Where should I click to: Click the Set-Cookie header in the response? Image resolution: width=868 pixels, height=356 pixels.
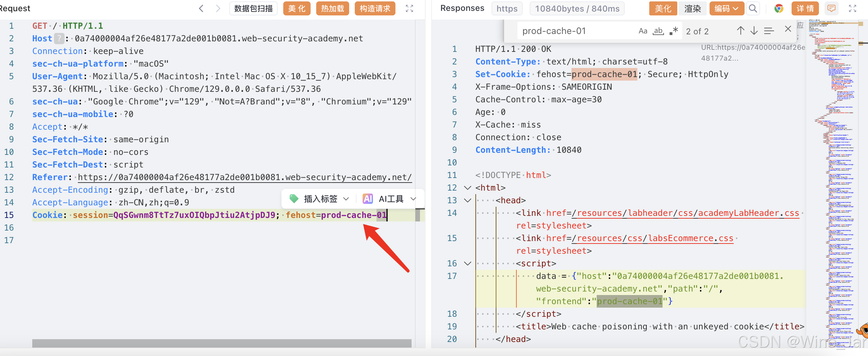pos(502,74)
